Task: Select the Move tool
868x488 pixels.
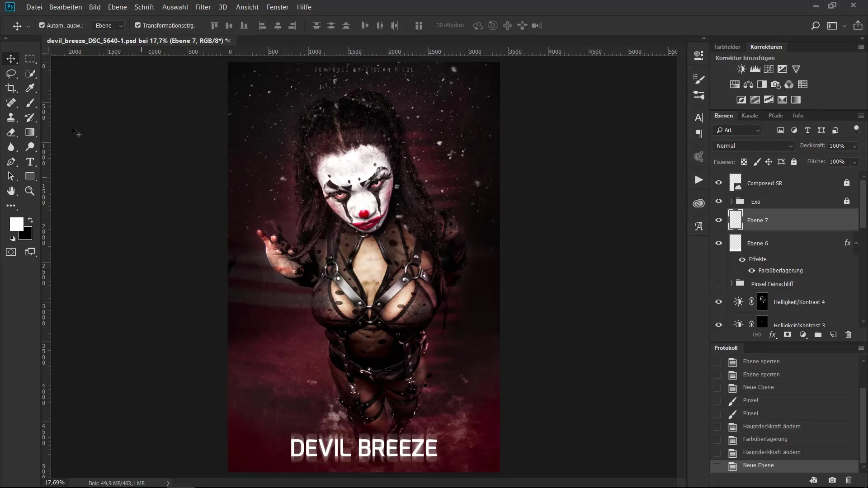Action: coord(11,59)
